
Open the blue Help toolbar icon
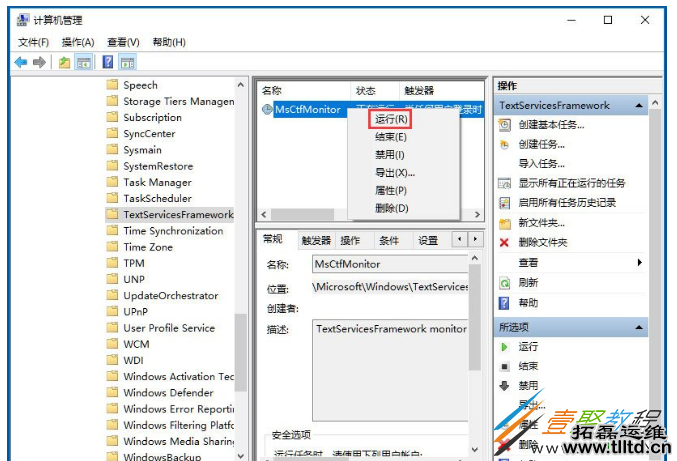pos(108,62)
